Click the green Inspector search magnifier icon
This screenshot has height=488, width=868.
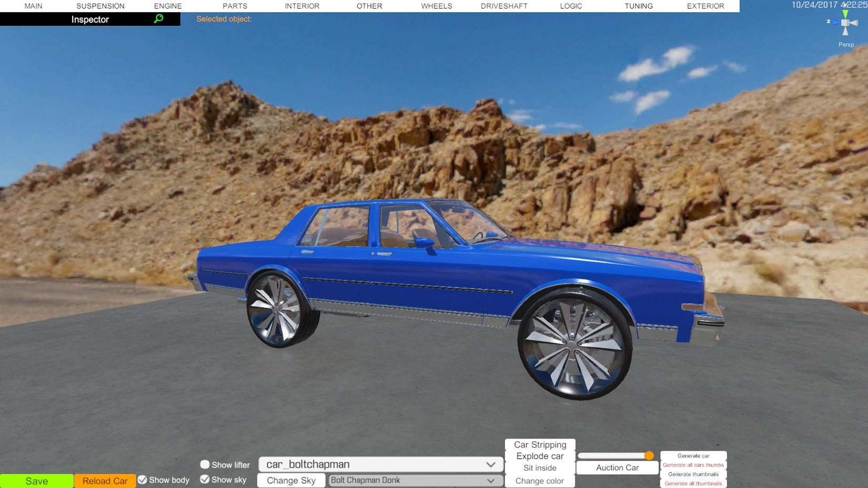[x=158, y=19]
